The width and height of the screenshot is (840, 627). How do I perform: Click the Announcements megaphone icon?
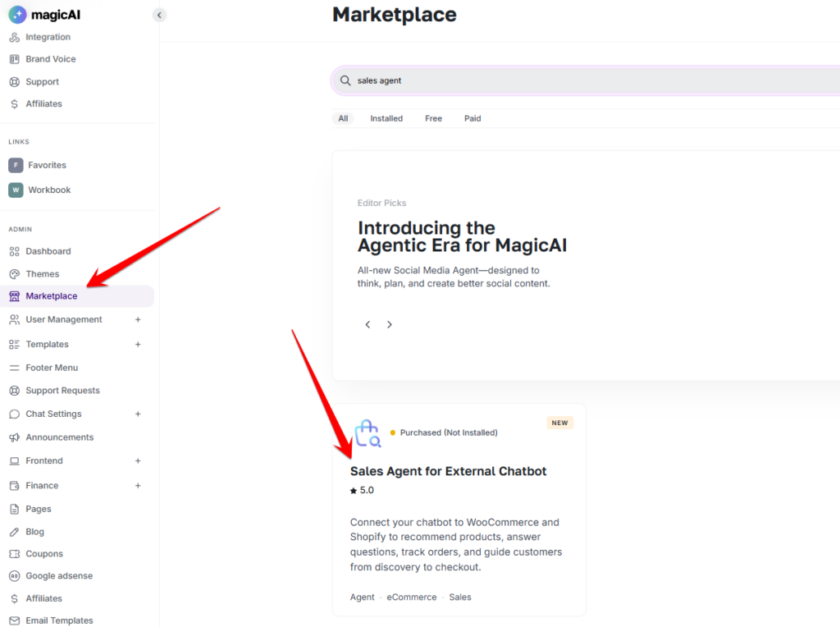pyautogui.click(x=14, y=437)
